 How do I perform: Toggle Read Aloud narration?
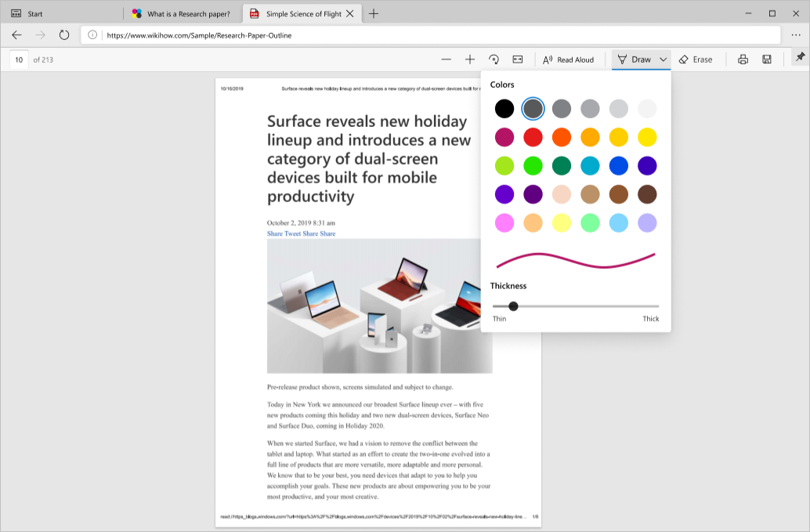click(570, 59)
